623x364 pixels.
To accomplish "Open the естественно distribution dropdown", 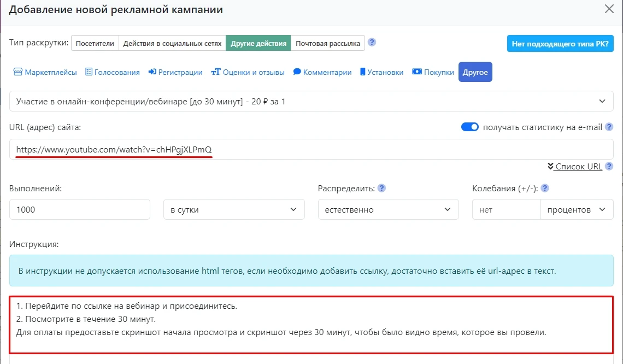I will point(388,209).
